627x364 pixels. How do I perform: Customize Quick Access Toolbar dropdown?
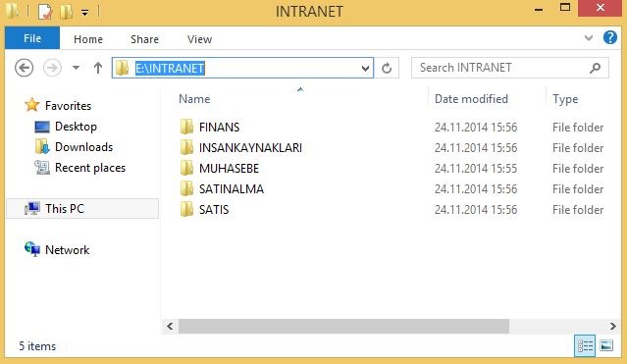click(84, 13)
